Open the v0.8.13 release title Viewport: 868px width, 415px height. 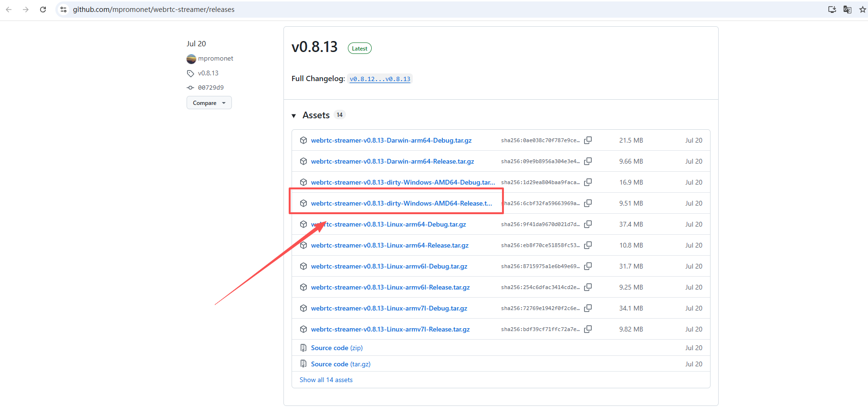click(x=314, y=47)
